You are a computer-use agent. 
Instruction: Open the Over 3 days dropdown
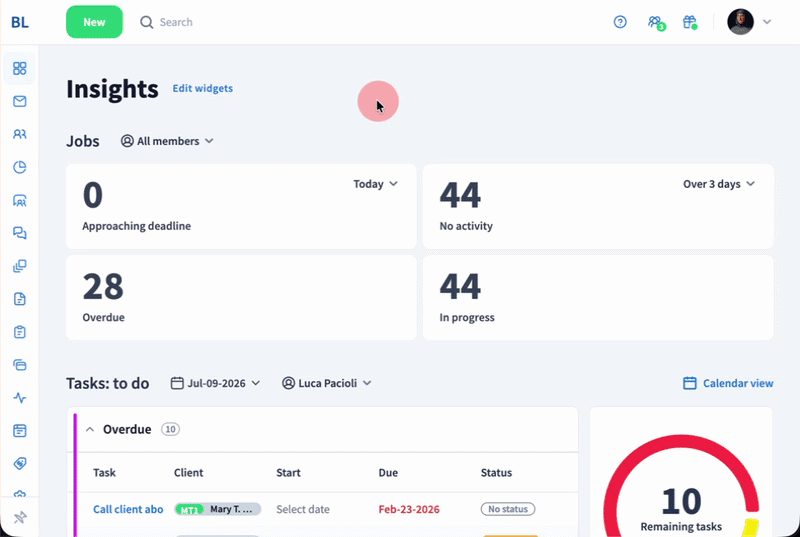tap(718, 184)
